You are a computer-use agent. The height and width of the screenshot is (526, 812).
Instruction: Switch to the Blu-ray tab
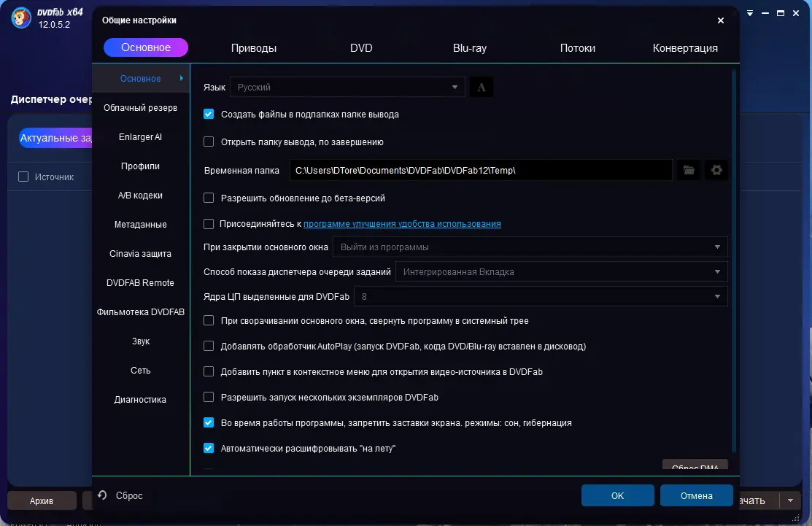point(470,48)
